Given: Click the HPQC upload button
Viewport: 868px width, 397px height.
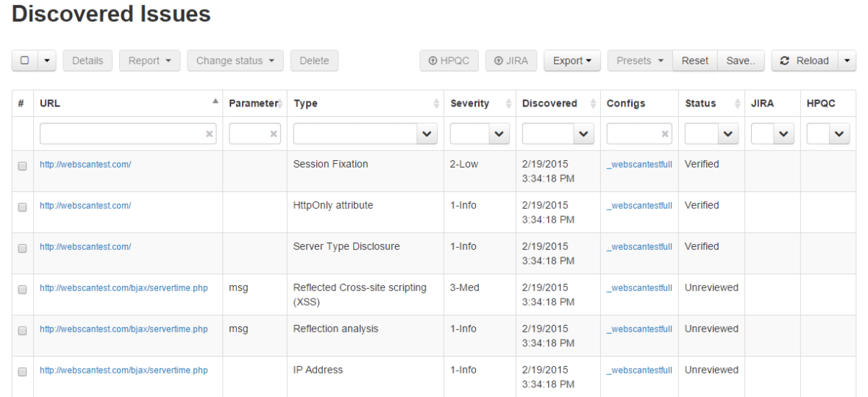Looking at the screenshot, I should pyautogui.click(x=449, y=61).
